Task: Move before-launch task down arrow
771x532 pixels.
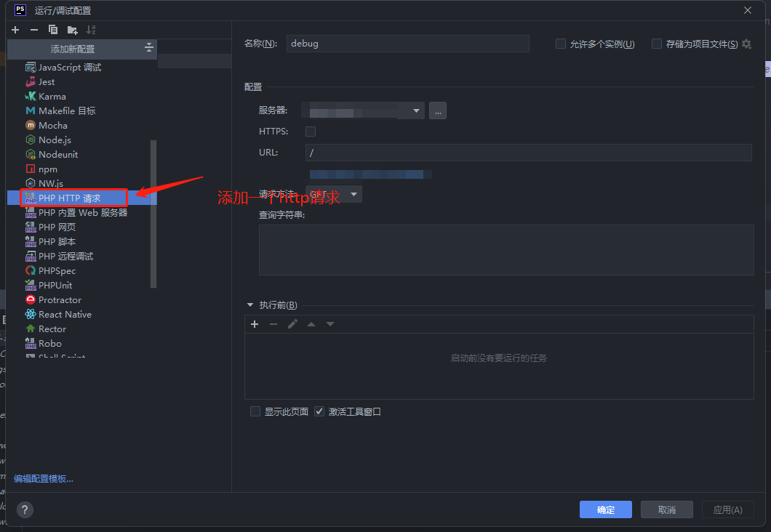Action: pos(330,324)
